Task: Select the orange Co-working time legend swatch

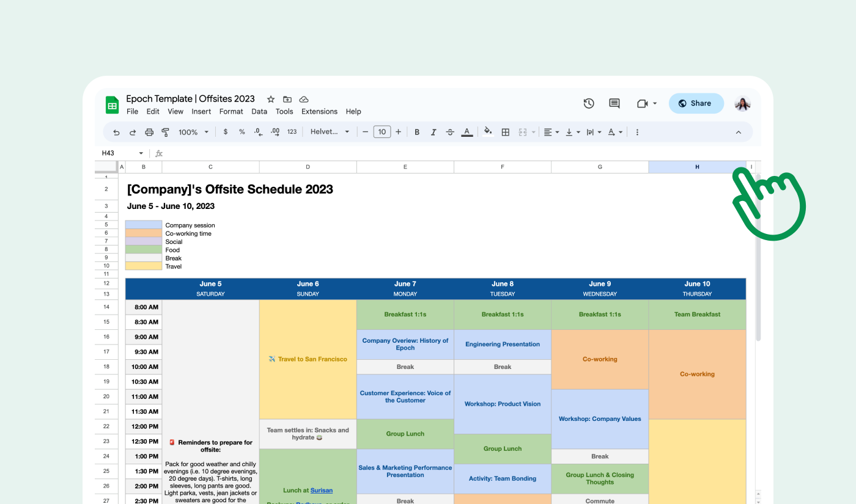Action: tap(144, 233)
